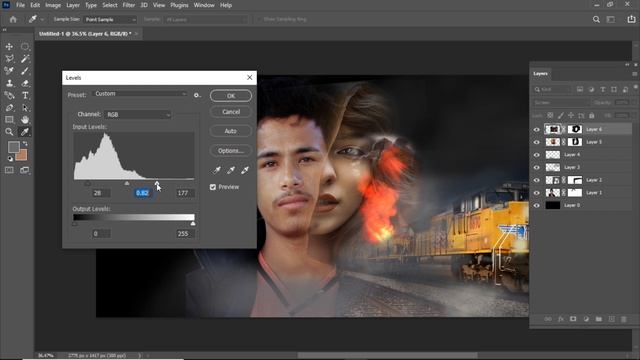This screenshot has height=360, width=640.
Task: Select the Type tool
Action: [x=25, y=96]
